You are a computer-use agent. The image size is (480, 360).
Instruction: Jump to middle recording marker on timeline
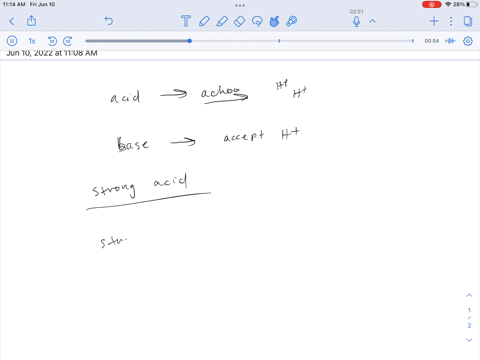click(x=279, y=41)
